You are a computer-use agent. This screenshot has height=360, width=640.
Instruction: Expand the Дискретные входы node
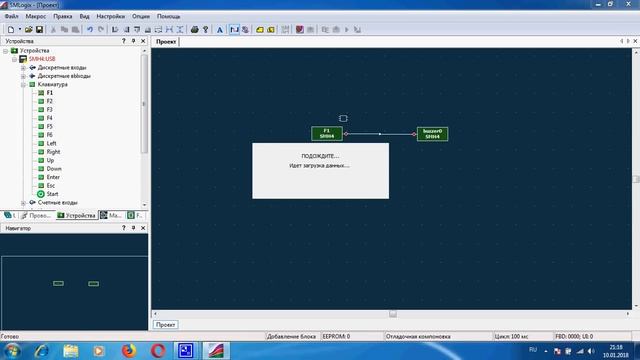23,68
